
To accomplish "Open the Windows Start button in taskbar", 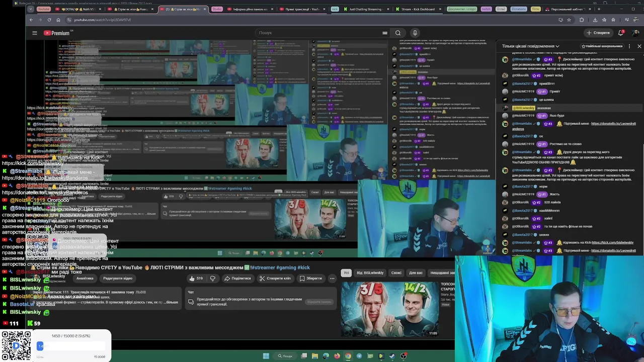I will pos(266,356).
